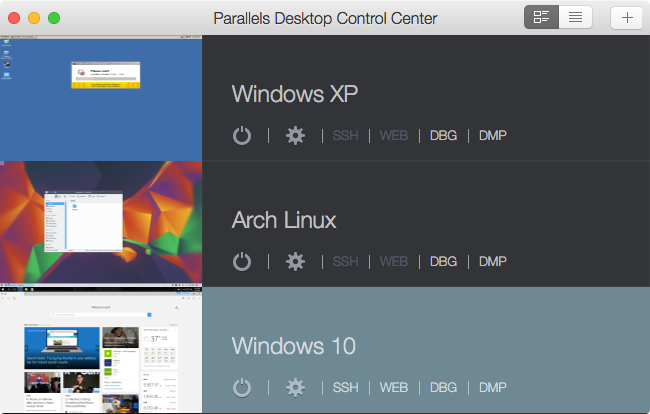The height and width of the screenshot is (414, 650).
Task: Switch to expanded thumbnail view
Action: point(541,17)
